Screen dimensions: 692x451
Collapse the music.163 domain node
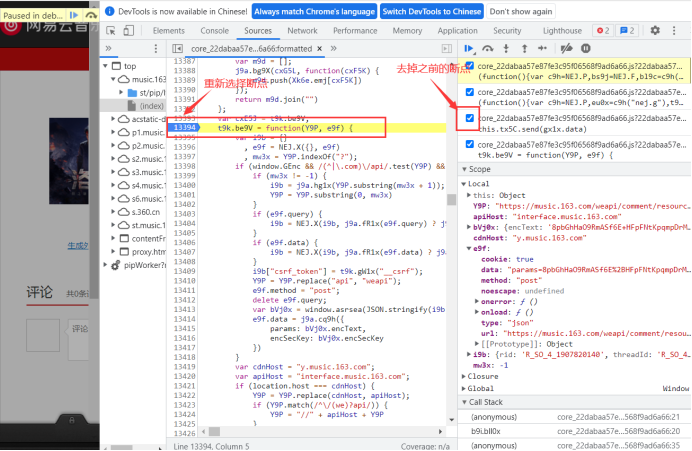(113, 79)
